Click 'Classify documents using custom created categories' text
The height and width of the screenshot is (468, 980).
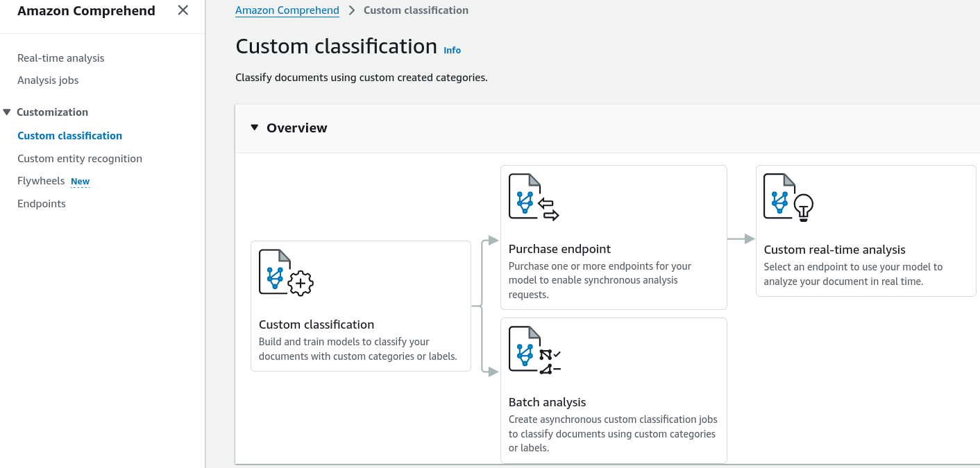[362, 78]
